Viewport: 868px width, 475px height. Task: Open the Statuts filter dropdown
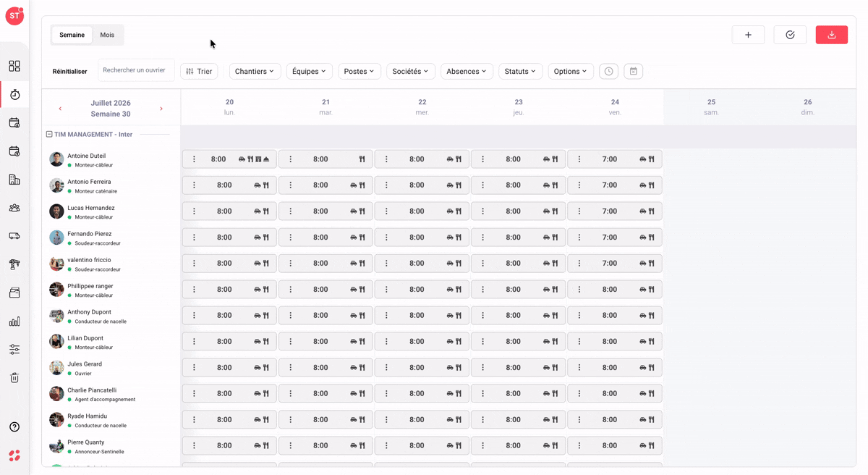[520, 71]
